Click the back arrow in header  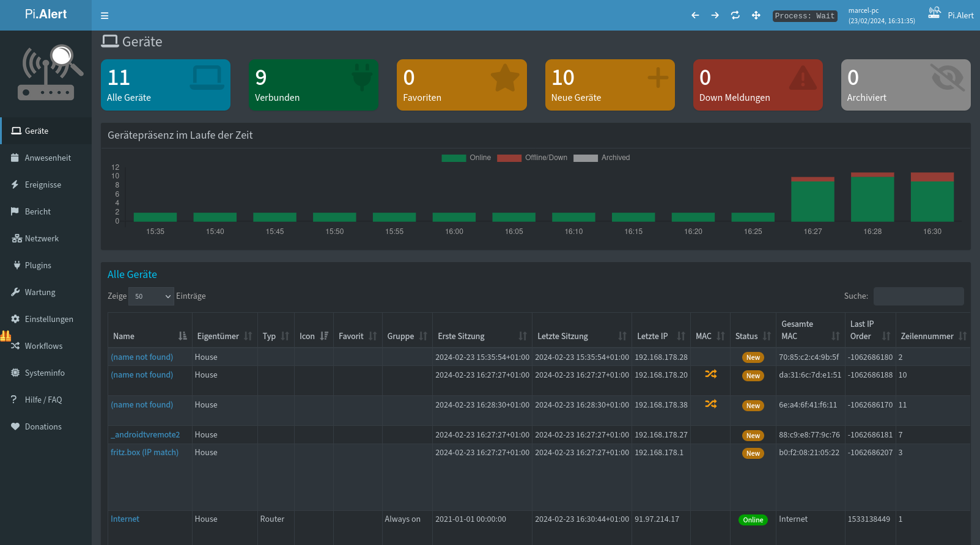[x=695, y=15]
